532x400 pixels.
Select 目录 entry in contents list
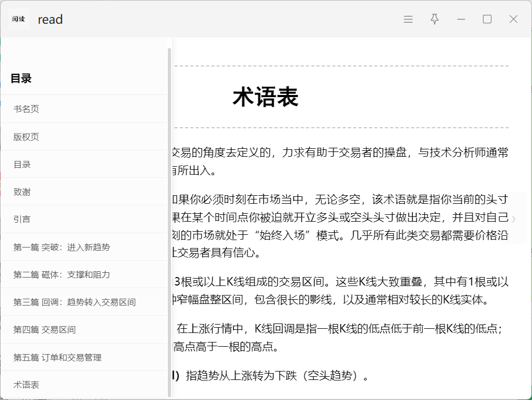(x=22, y=165)
